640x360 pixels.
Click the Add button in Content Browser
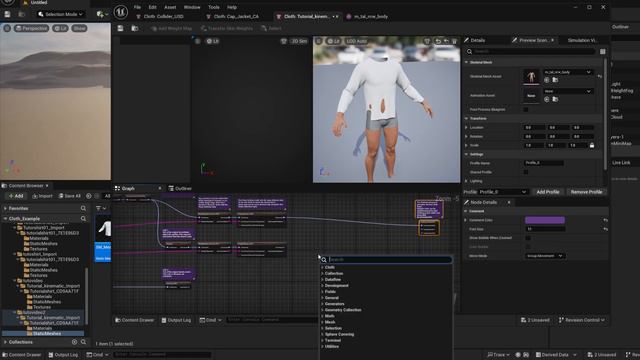(16, 196)
